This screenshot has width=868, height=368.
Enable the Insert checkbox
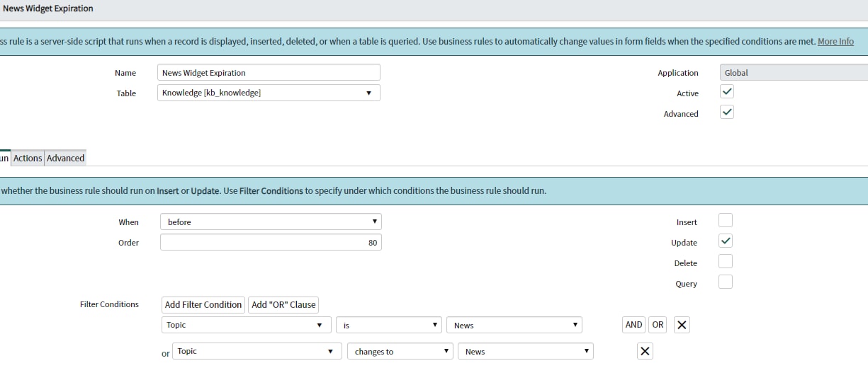click(x=726, y=221)
